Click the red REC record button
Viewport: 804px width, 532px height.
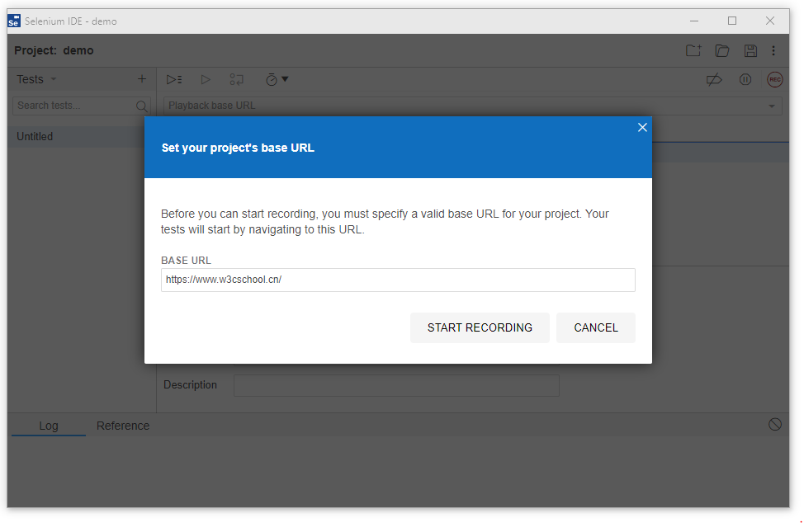pyautogui.click(x=774, y=79)
